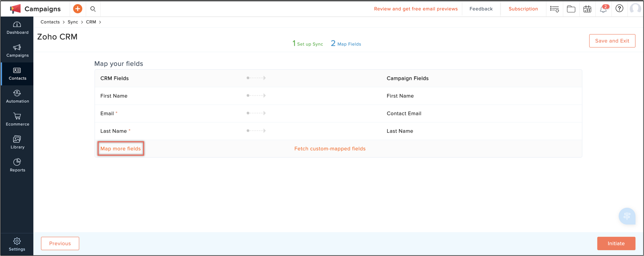Open the Feedback link
The width and height of the screenshot is (644, 256).
(481, 9)
